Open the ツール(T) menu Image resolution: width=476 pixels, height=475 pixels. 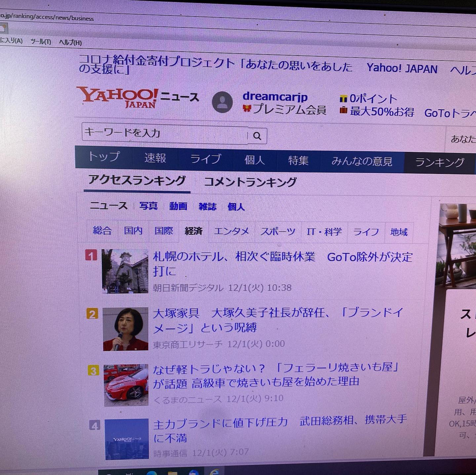point(41,41)
